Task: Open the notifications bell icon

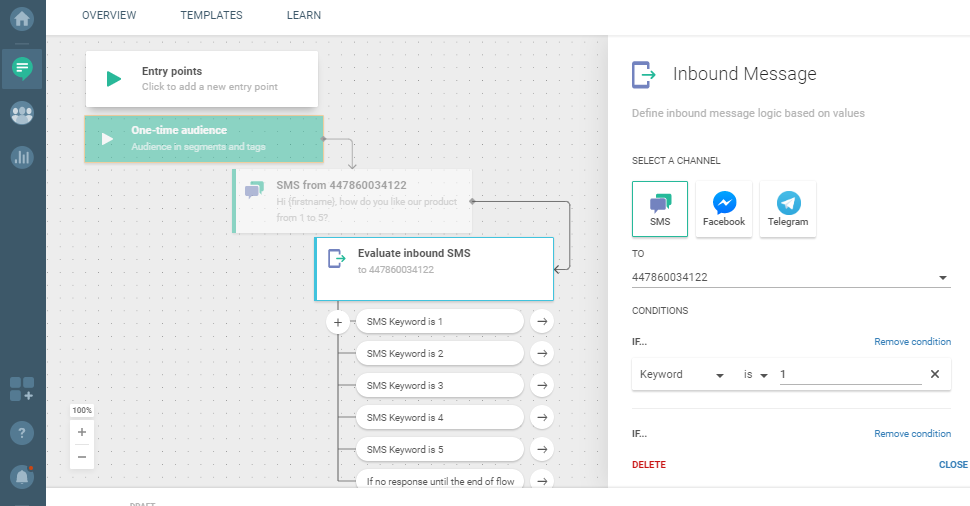Action: point(22,477)
